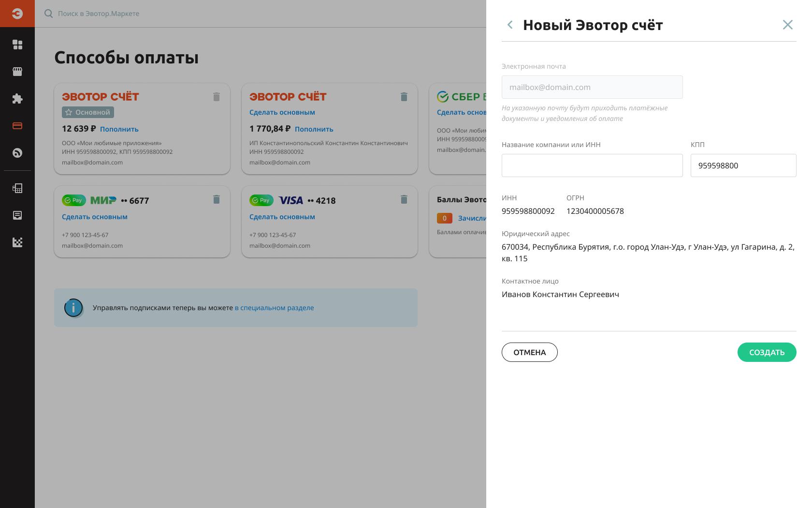This screenshot has width=812, height=508.
Task: Delete the 1 770,84 ₽ Evotor account card
Action: [x=404, y=97]
